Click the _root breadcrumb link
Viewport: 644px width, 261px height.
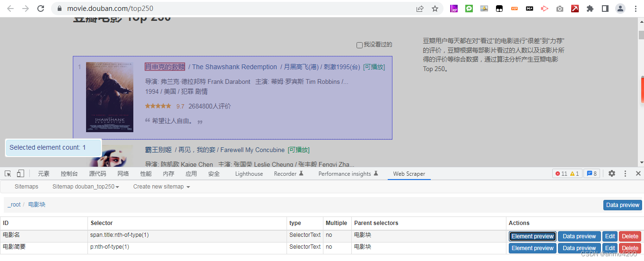14,205
